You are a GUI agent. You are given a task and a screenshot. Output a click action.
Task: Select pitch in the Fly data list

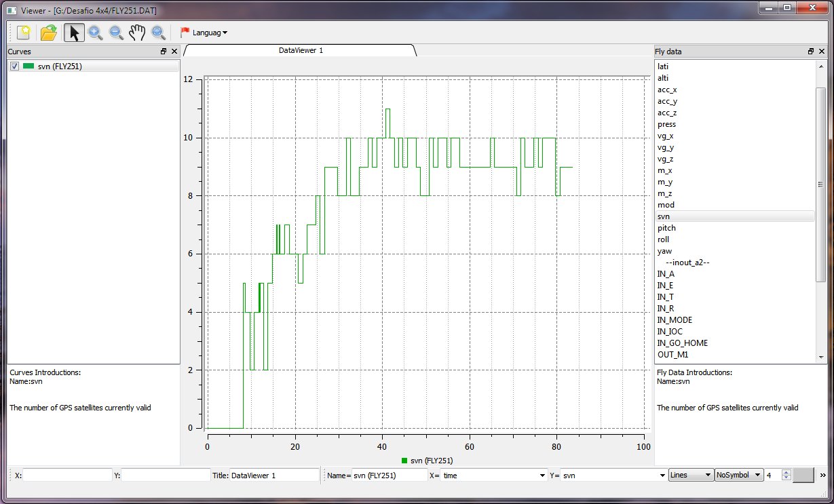[667, 228]
